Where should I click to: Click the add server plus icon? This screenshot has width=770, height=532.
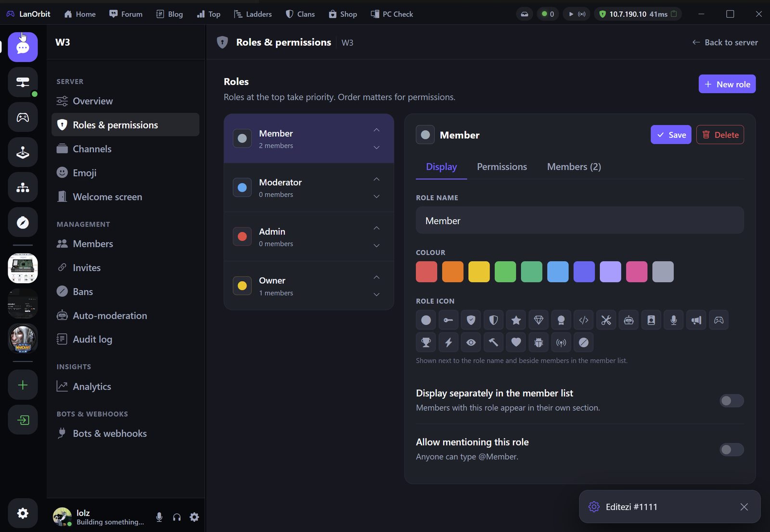click(23, 385)
